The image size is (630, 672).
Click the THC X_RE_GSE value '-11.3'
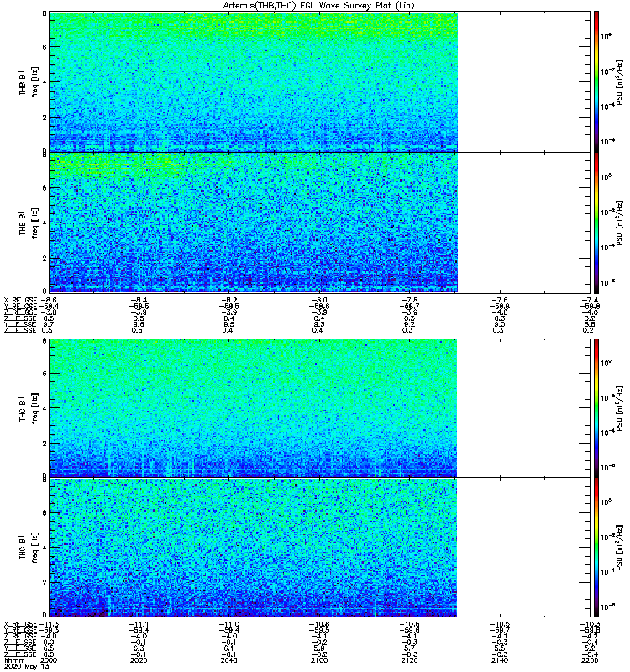click(x=49, y=624)
